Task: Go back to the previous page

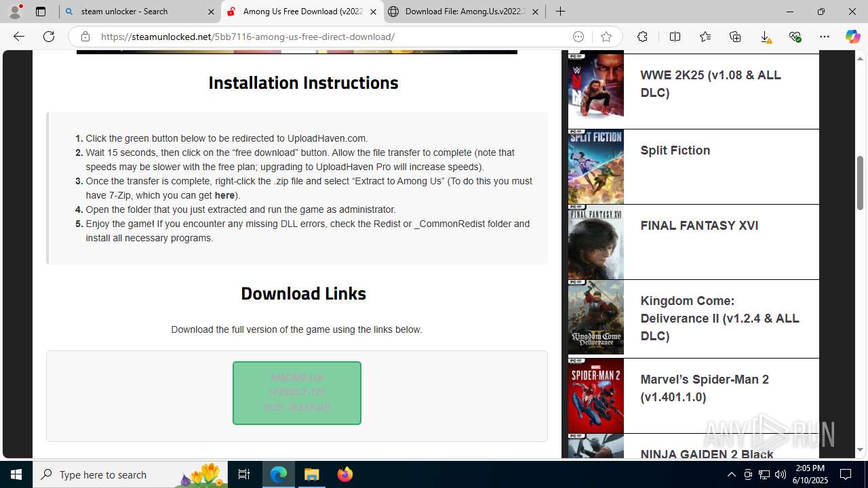Action: tap(19, 37)
